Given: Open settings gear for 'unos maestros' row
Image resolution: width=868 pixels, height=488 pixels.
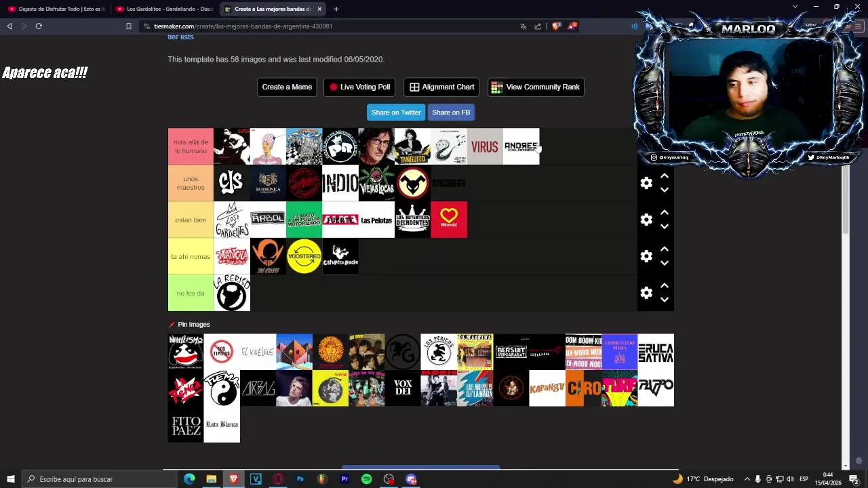Looking at the screenshot, I should pyautogui.click(x=646, y=183).
